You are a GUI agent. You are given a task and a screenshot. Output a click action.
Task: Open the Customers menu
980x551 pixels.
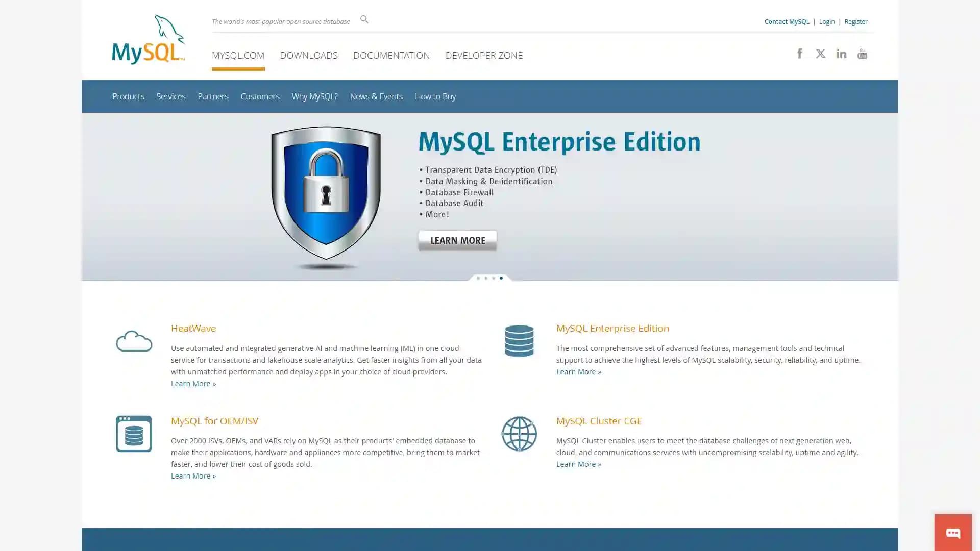coord(260,96)
